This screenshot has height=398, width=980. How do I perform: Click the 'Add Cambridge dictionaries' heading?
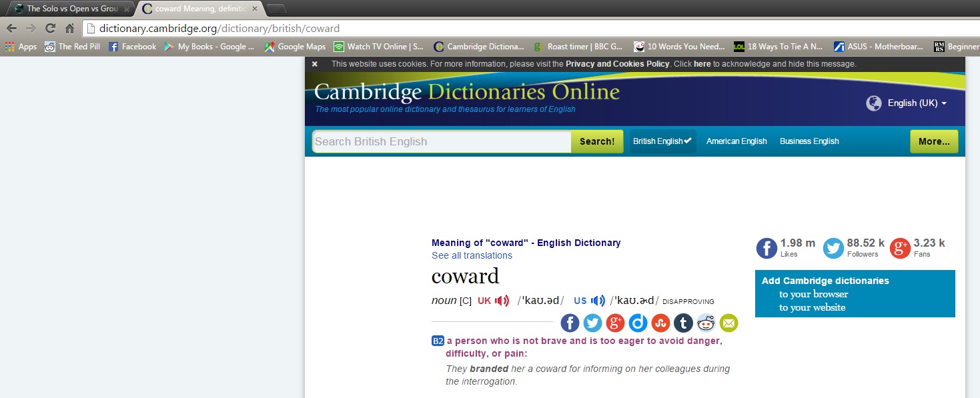825,281
